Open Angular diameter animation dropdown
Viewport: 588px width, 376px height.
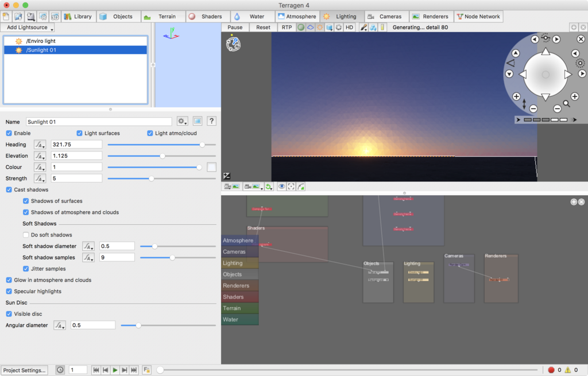pos(59,325)
